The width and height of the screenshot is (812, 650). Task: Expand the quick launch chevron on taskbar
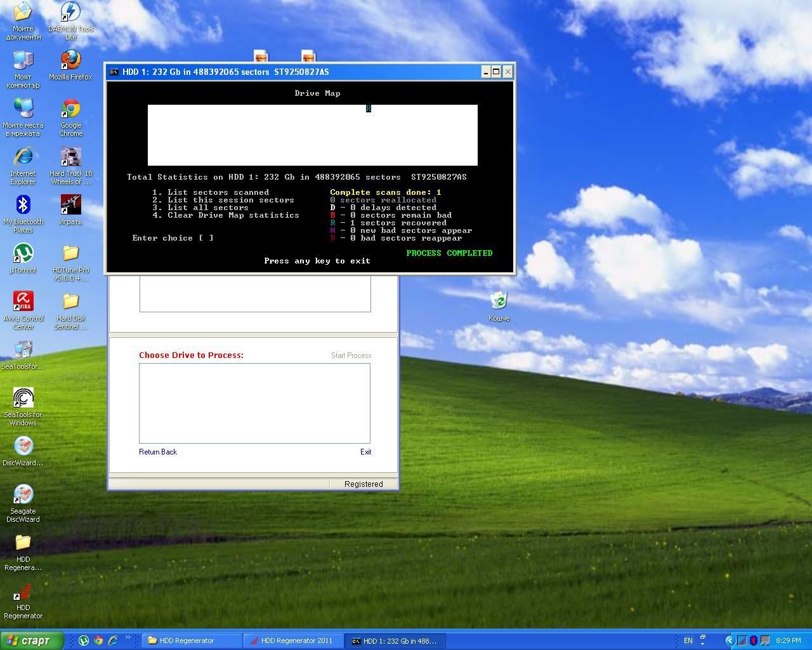click(x=128, y=638)
